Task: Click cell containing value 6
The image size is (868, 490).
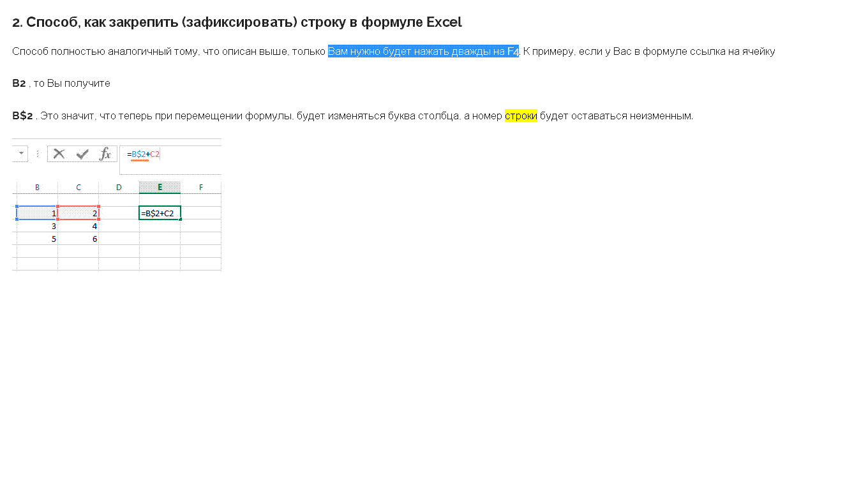Action: 79,239
